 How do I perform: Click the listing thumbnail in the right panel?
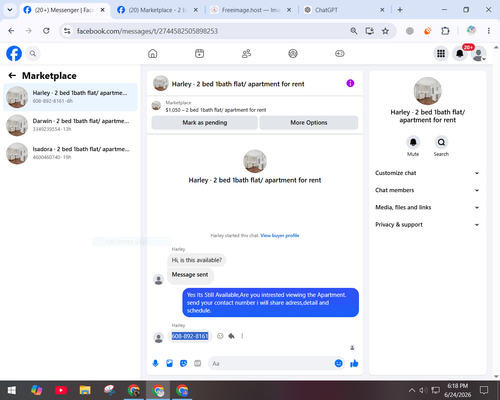pos(427,91)
